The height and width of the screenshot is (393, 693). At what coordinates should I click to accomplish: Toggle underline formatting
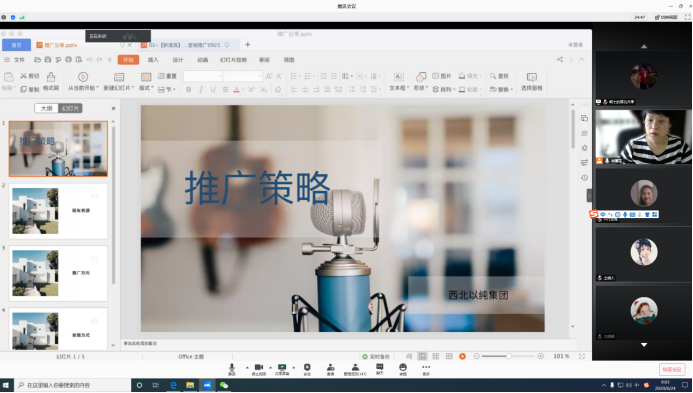pyautogui.click(x=213, y=90)
